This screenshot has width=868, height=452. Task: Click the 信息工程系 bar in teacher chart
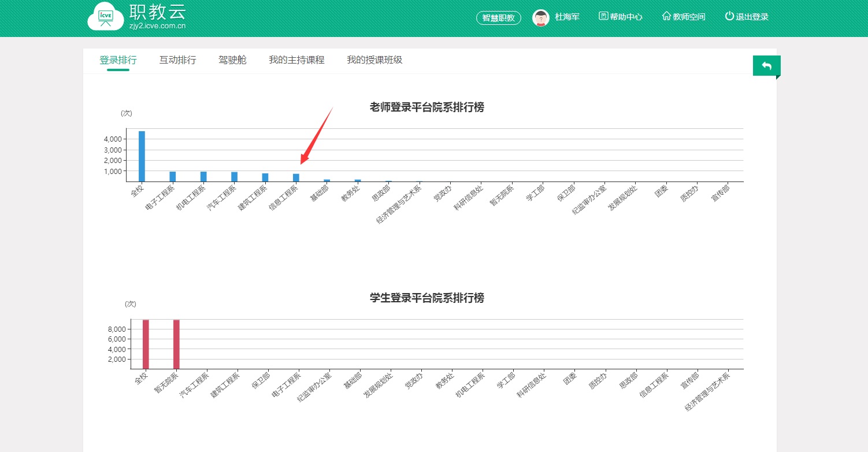[x=296, y=178]
